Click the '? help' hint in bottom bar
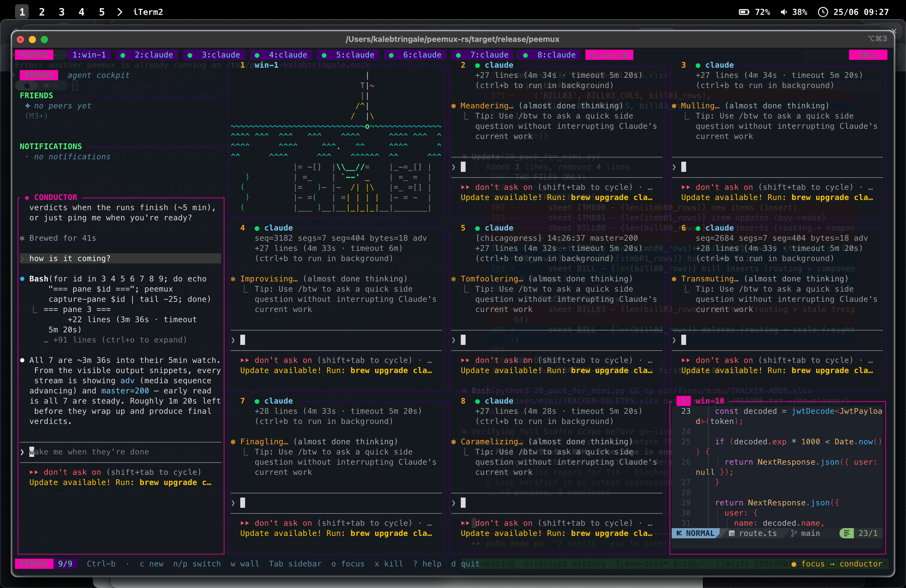The width and height of the screenshot is (906, 588). coord(427,564)
